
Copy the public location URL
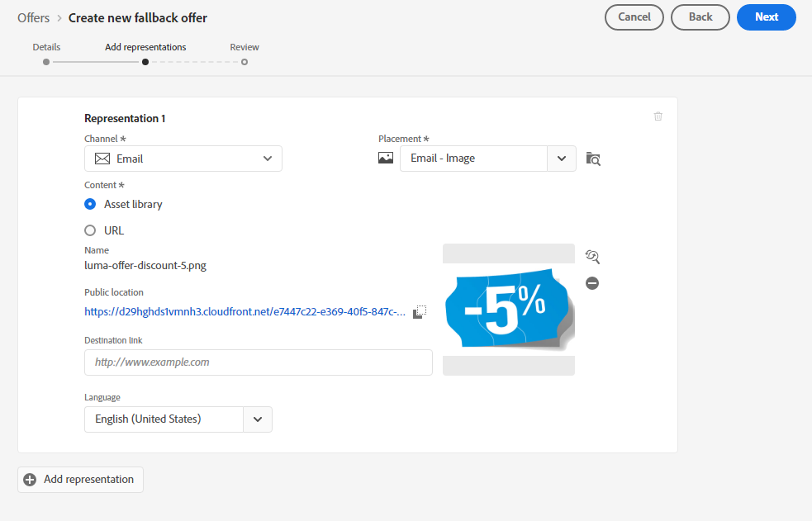[x=420, y=311]
